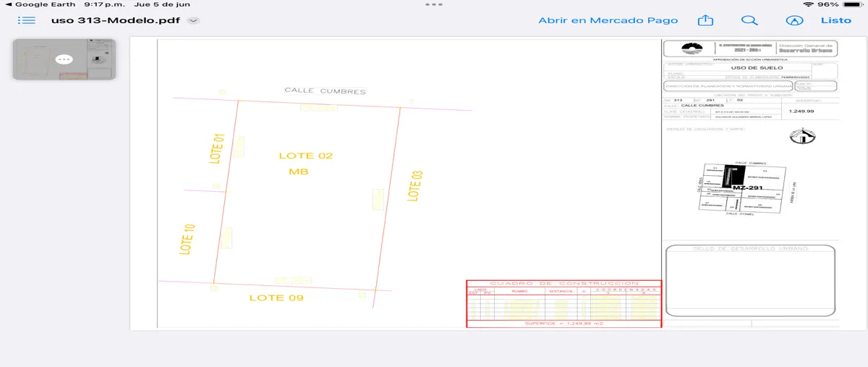868x367 pixels.
Task: Click the MB label inside the lot
Action: pos(298,172)
